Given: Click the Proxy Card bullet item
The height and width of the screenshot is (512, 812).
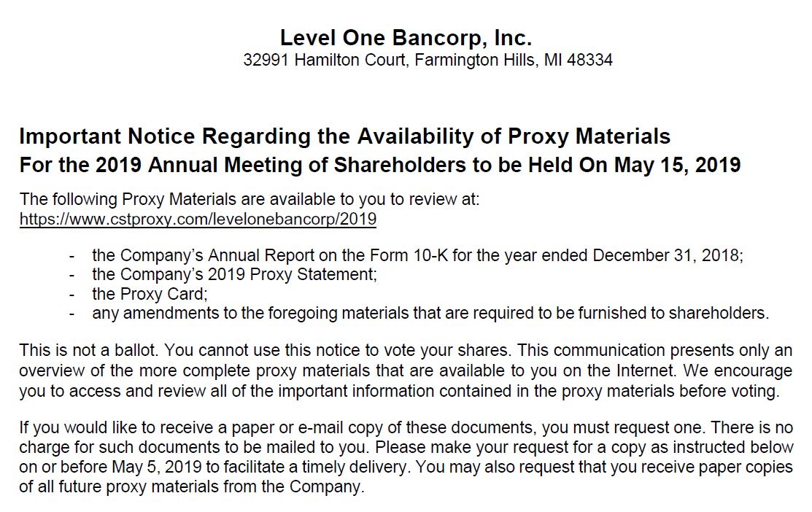Looking at the screenshot, I should click(150, 294).
